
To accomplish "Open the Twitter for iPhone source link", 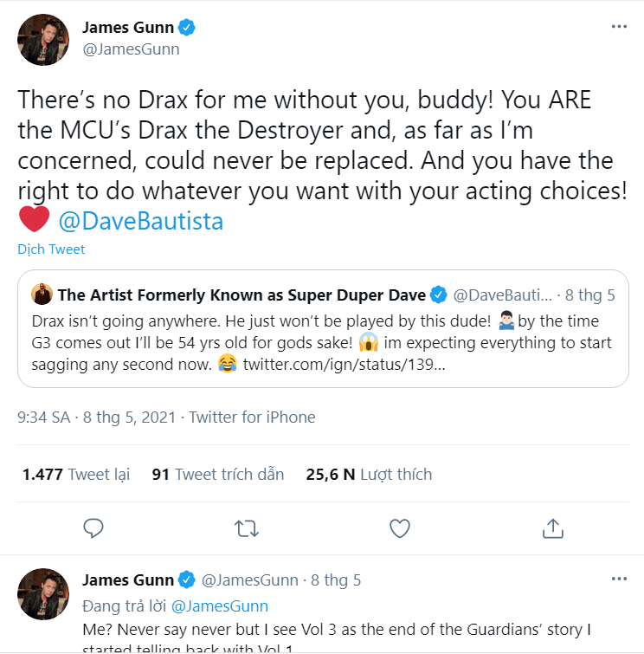I will point(252,418).
